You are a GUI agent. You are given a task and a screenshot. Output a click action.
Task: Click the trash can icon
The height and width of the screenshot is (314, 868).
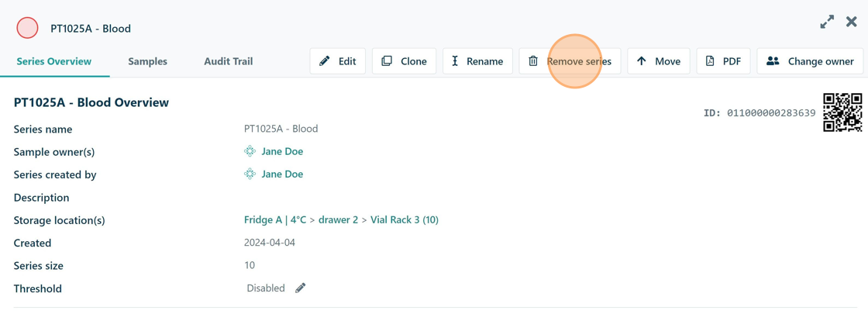tap(533, 61)
